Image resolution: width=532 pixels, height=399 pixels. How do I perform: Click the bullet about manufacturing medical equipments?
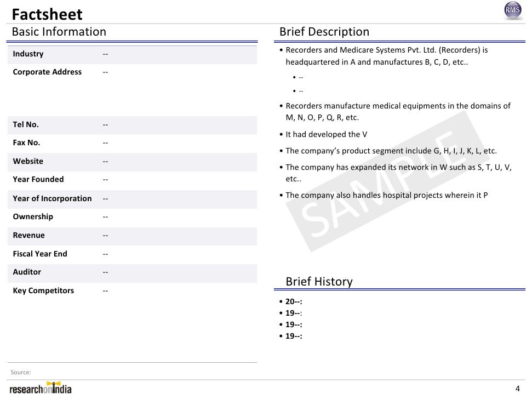(394, 112)
